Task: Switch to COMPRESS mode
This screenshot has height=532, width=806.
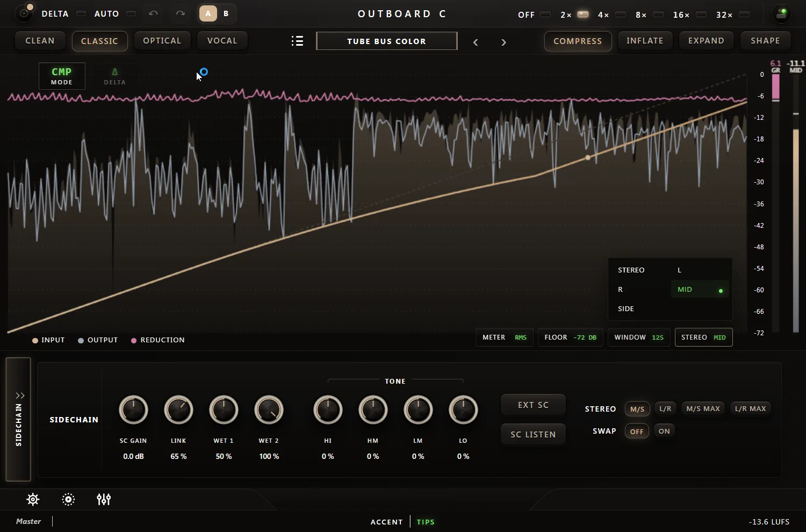Action: [578, 41]
